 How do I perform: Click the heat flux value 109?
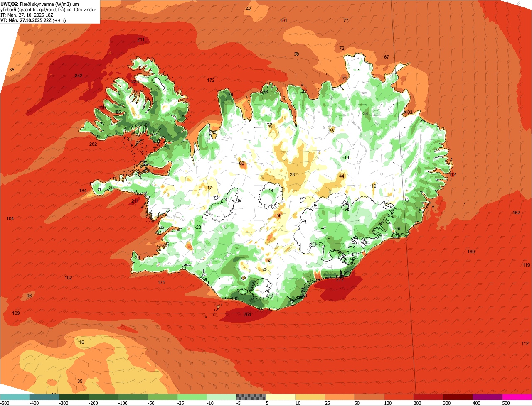pos(16,313)
